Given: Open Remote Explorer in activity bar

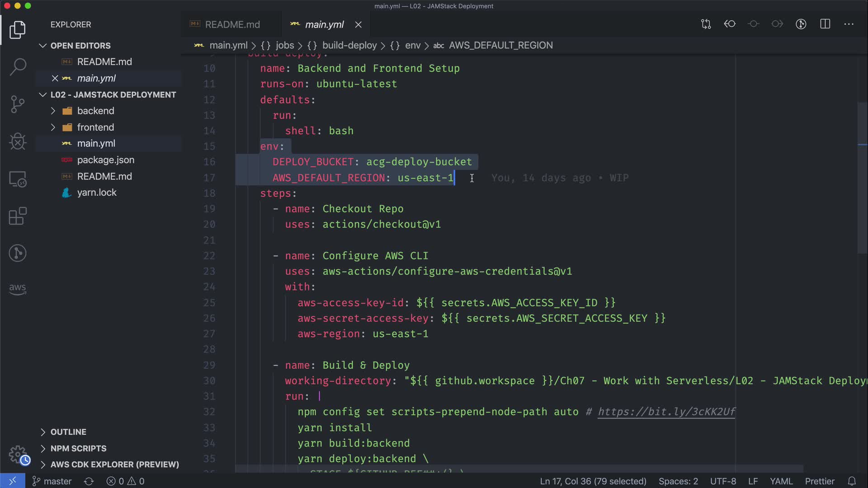Looking at the screenshot, I should [18, 179].
